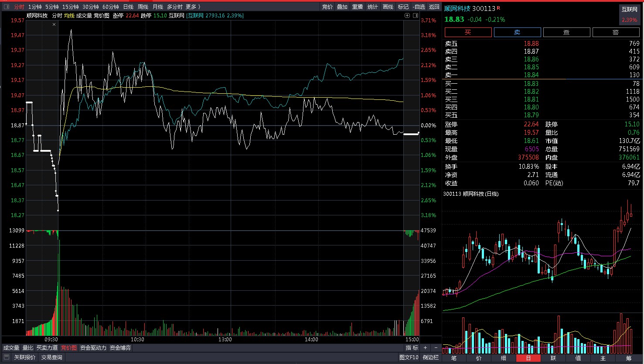The width and height of the screenshot is (644, 364).
Task: Open 关联报价 related quotes
Action: [25, 357]
